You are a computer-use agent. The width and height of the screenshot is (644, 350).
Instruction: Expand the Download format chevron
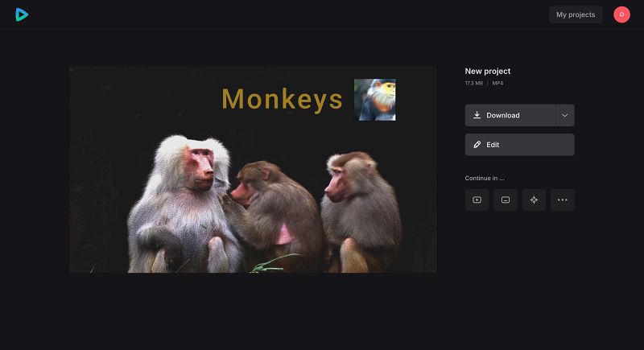pyautogui.click(x=565, y=115)
